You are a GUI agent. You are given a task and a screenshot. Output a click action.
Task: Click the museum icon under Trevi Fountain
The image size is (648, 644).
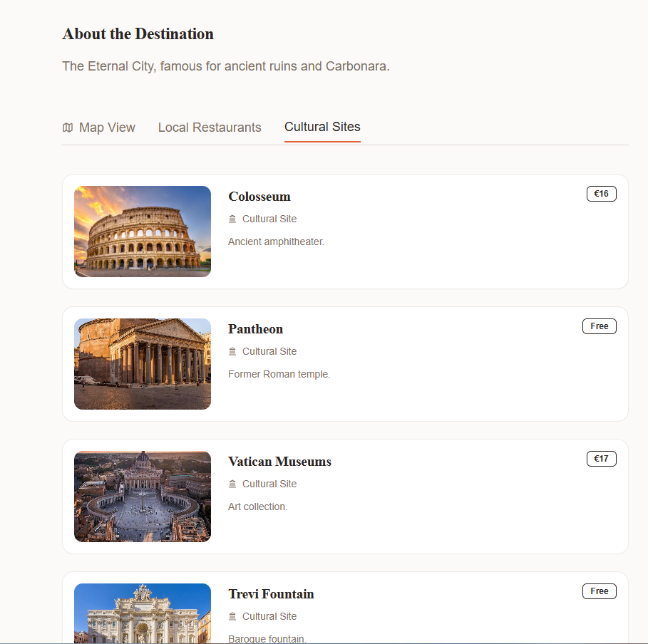coord(232,617)
